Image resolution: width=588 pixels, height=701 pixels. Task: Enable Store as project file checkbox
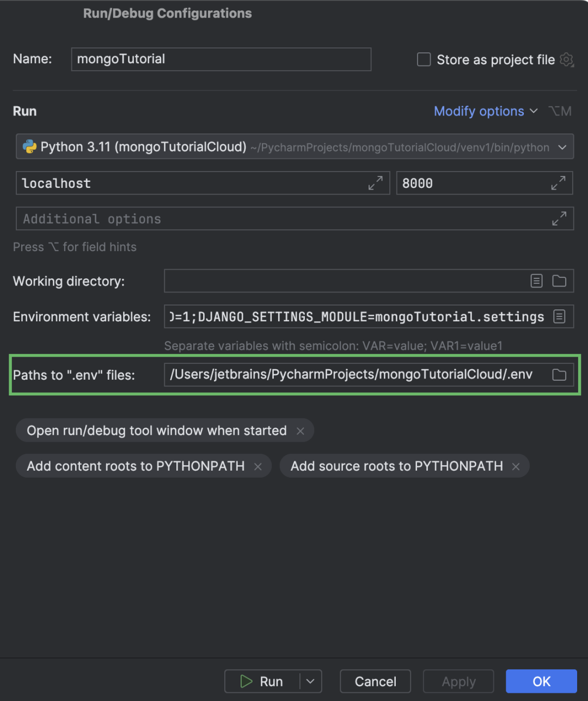[424, 59]
